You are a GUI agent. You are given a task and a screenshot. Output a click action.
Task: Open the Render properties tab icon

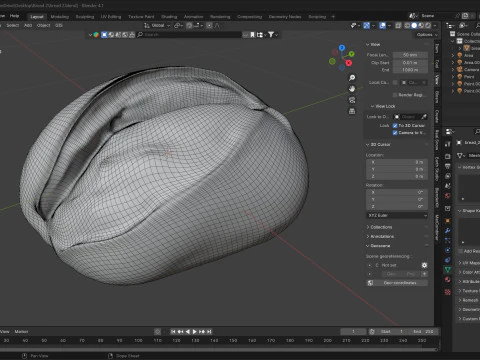point(448,156)
